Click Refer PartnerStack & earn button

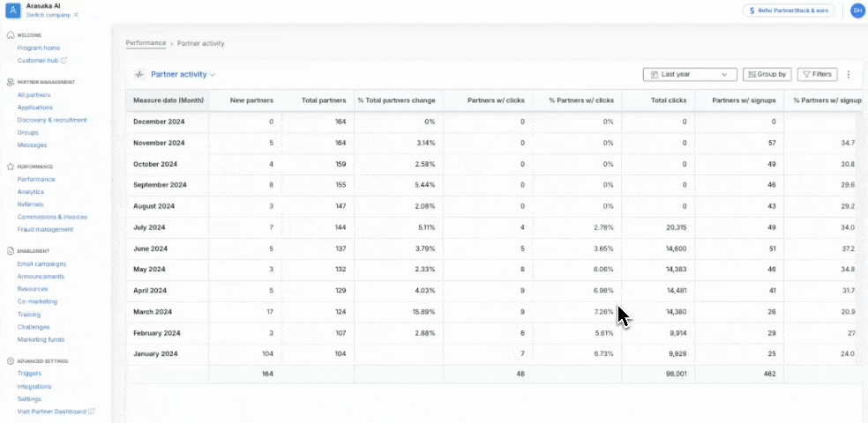(x=789, y=11)
